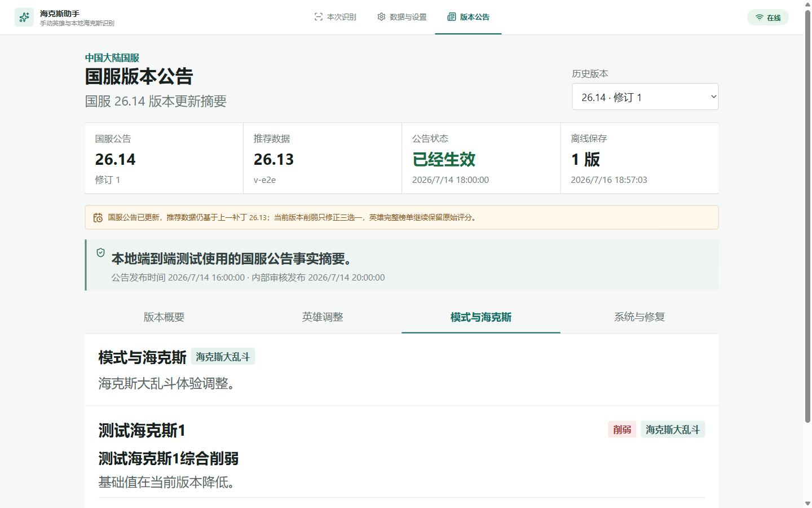Click the 基础值在当前版本降低 text
This screenshot has width=812, height=508.
166,482
